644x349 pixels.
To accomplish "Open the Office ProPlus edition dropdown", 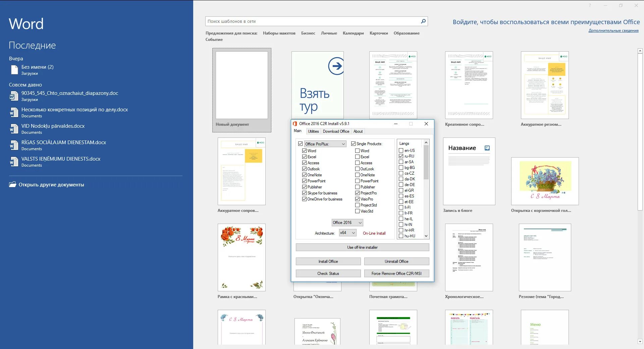I will click(325, 144).
